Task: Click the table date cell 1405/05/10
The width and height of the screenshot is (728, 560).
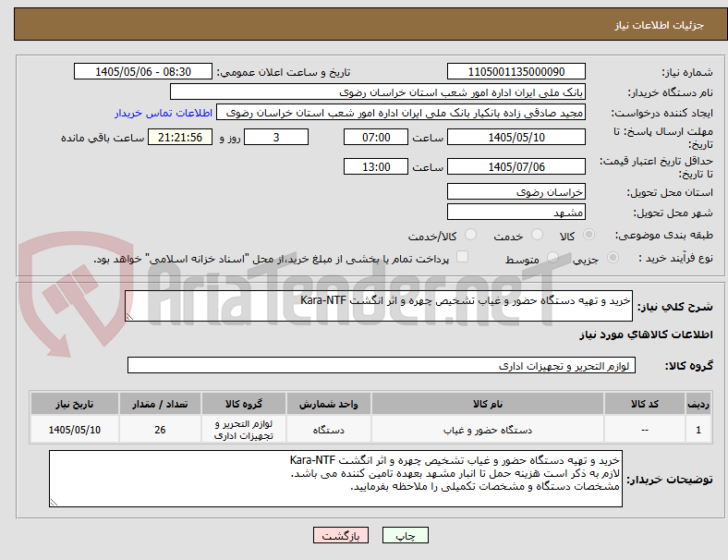Action: tap(75, 430)
